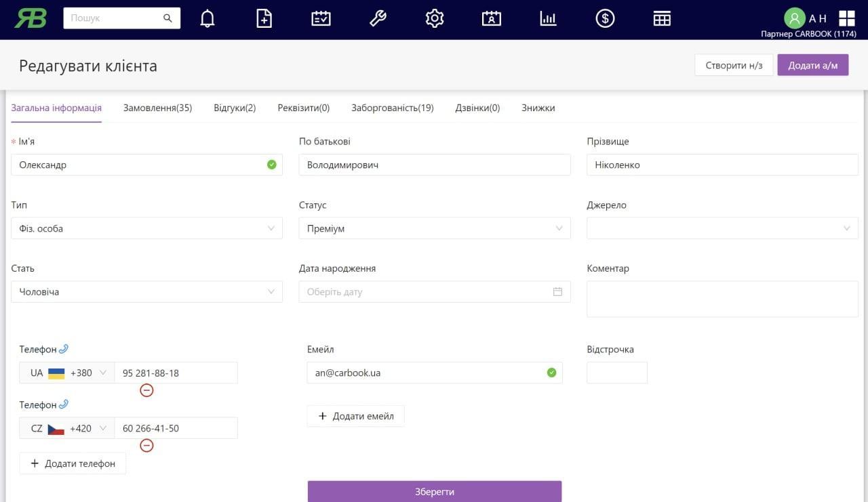Expand the Джерело dropdown

click(x=722, y=228)
